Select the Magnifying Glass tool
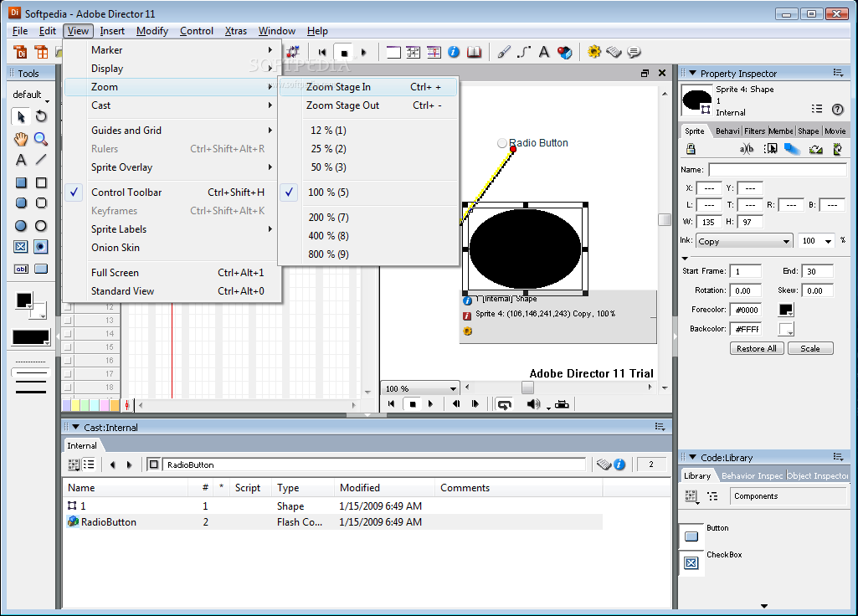This screenshot has width=858, height=616. pyautogui.click(x=41, y=139)
